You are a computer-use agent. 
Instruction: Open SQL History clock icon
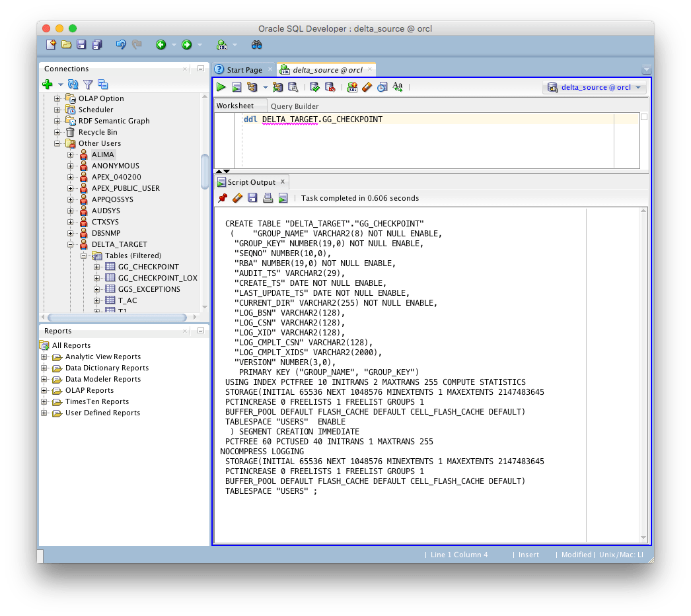[382, 87]
